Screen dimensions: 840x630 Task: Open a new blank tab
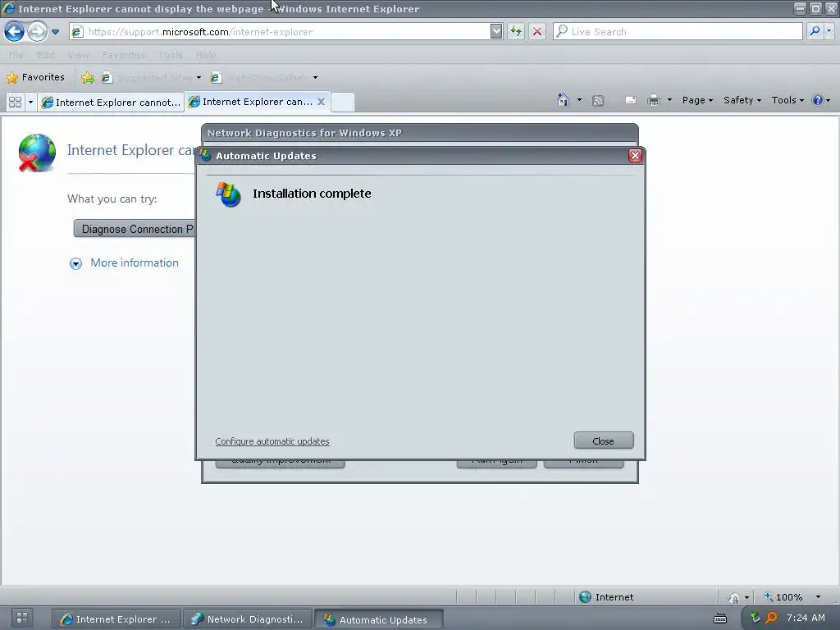[342, 102]
